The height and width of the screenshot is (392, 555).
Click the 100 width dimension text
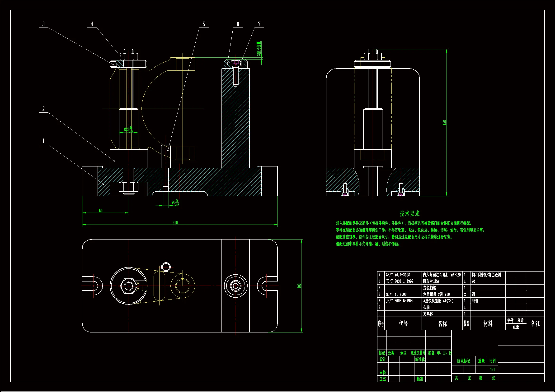coord(299,286)
